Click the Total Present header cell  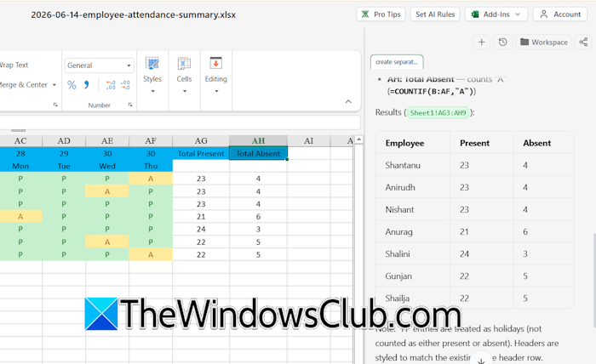[x=201, y=153]
